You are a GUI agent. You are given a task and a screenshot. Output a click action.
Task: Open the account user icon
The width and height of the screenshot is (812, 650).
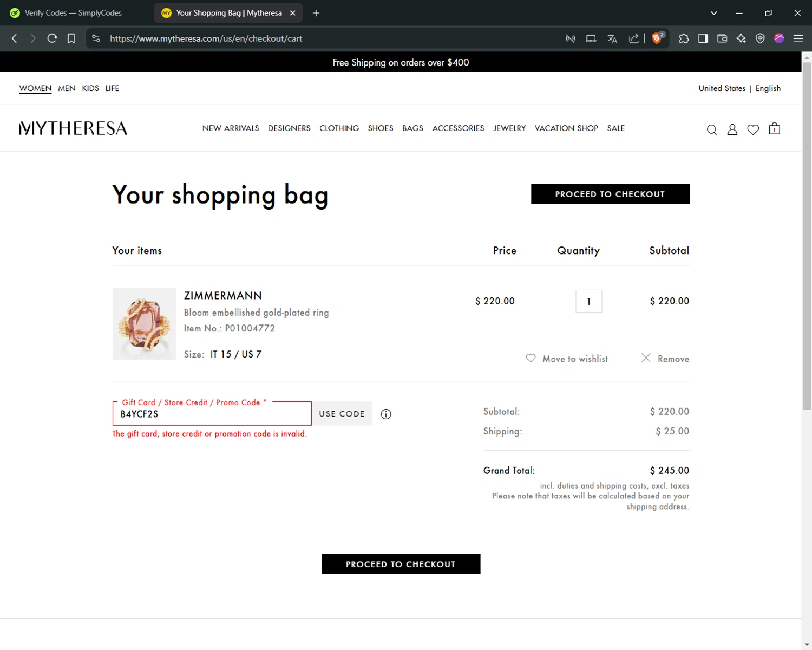pos(732,129)
